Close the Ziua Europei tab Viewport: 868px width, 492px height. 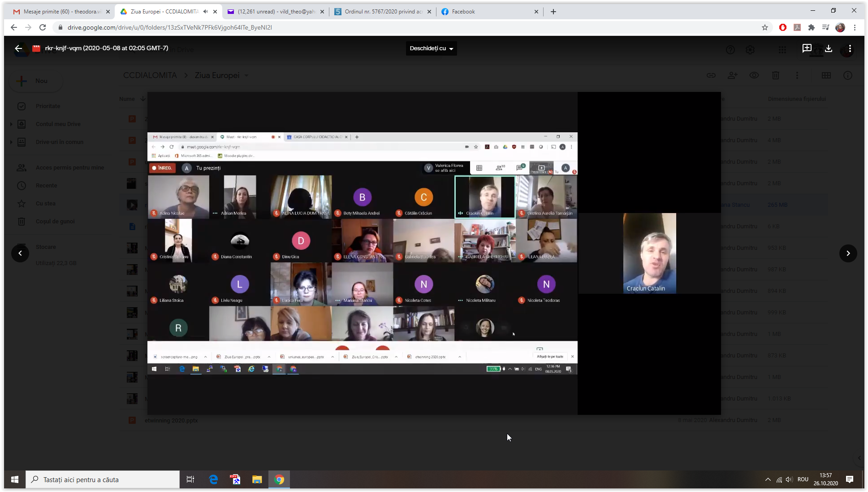(x=215, y=12)
